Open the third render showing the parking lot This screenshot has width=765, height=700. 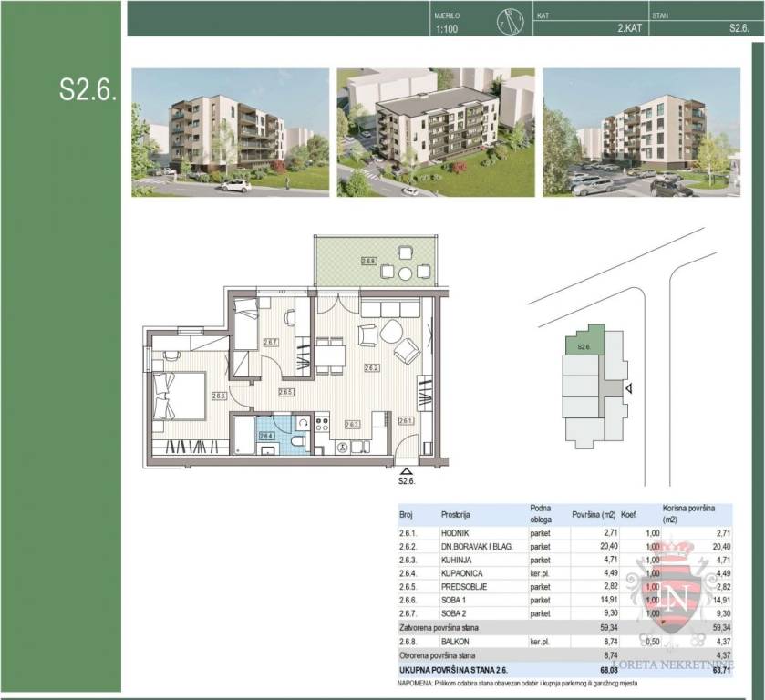(x=641, y=132)
